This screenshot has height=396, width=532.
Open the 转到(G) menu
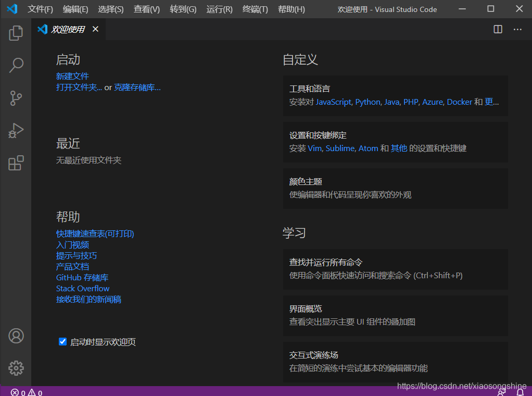(x=183, y=9)
